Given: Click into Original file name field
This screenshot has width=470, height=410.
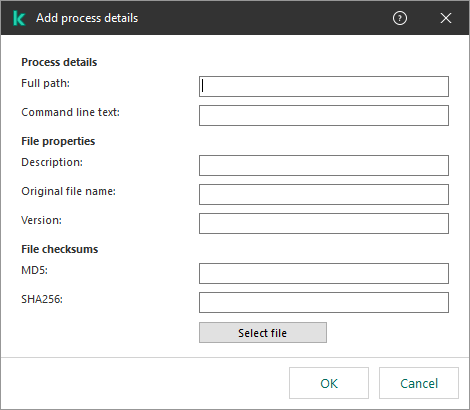Looking at the screenshot, I should tap(324, 194).
